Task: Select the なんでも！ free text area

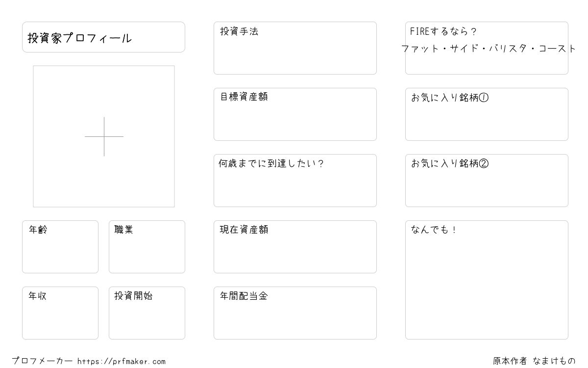Action: (x=487, y=280)
